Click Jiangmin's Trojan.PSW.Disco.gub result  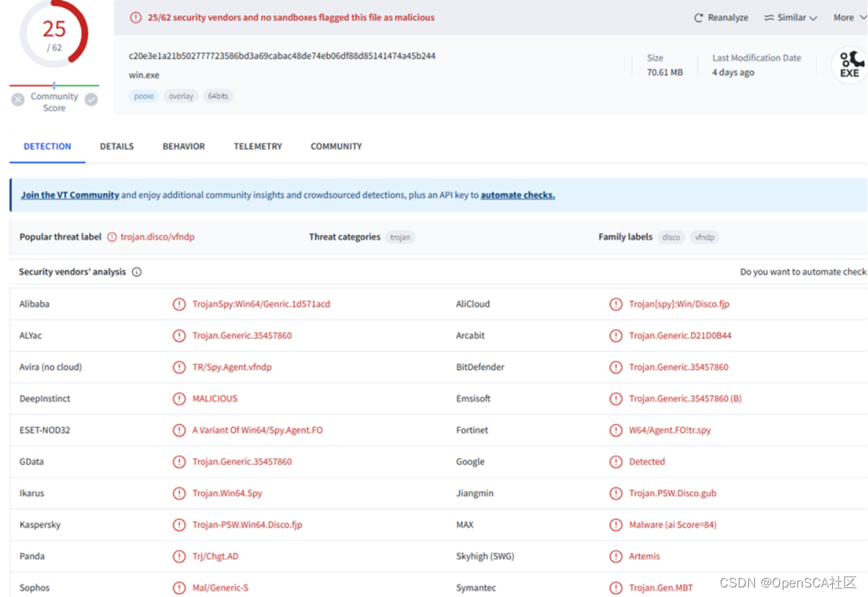click(673, 493)
